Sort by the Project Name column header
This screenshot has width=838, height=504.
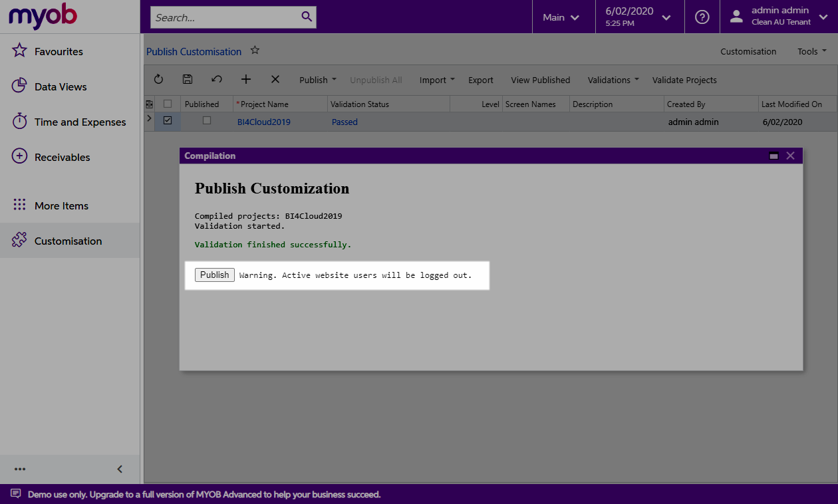pyautogui.click(x=281, y=104)
